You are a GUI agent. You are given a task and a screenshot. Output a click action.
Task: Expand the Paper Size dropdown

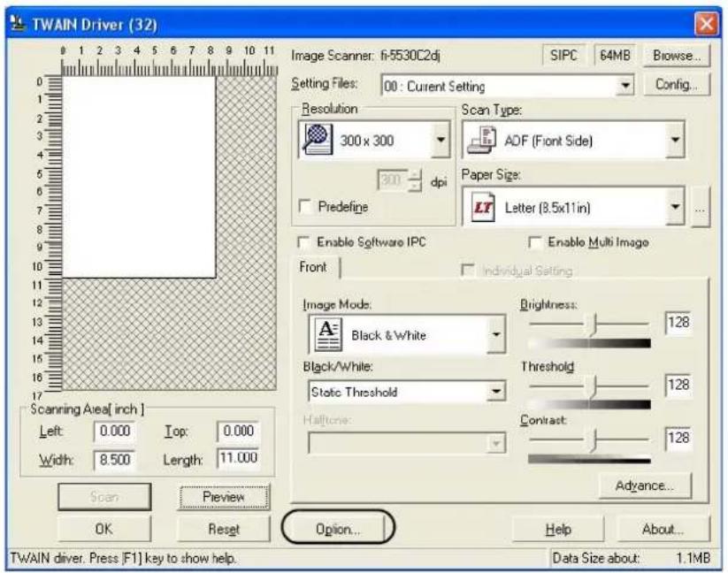click(x=675, y=207)
